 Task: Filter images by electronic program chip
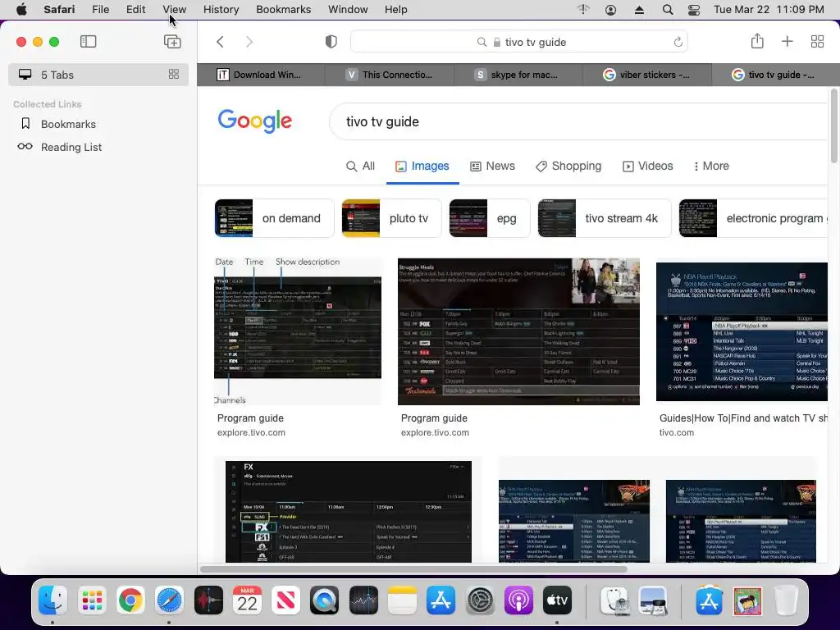753,218
